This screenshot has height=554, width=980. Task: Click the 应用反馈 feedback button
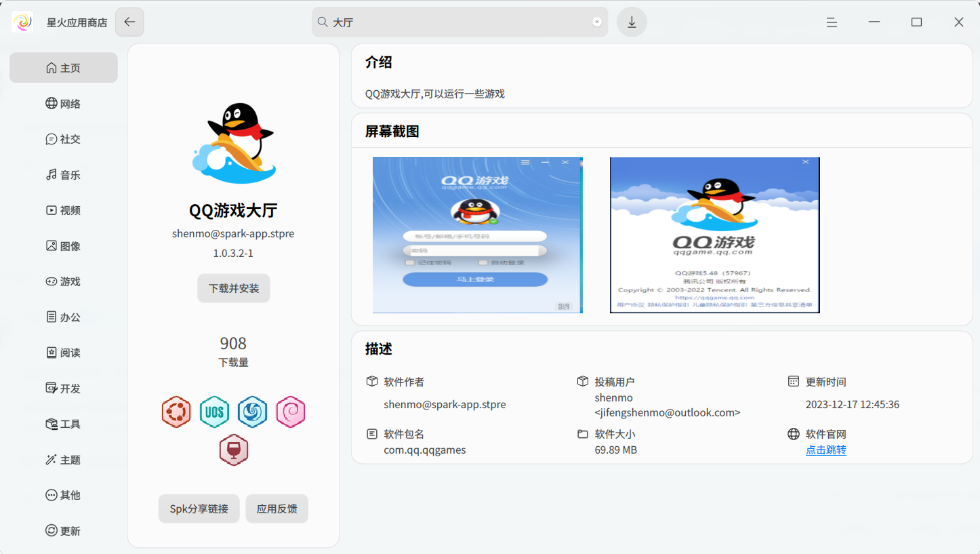(277, 509)
